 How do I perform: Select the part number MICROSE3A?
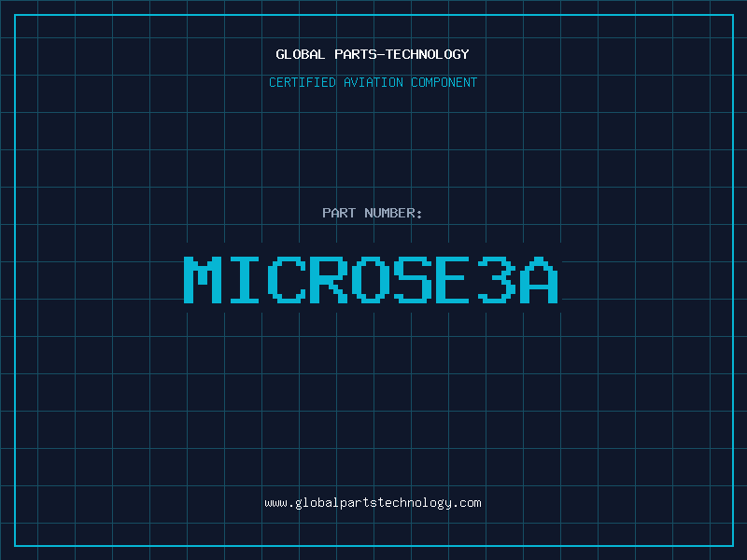click(x=371, y=279)
